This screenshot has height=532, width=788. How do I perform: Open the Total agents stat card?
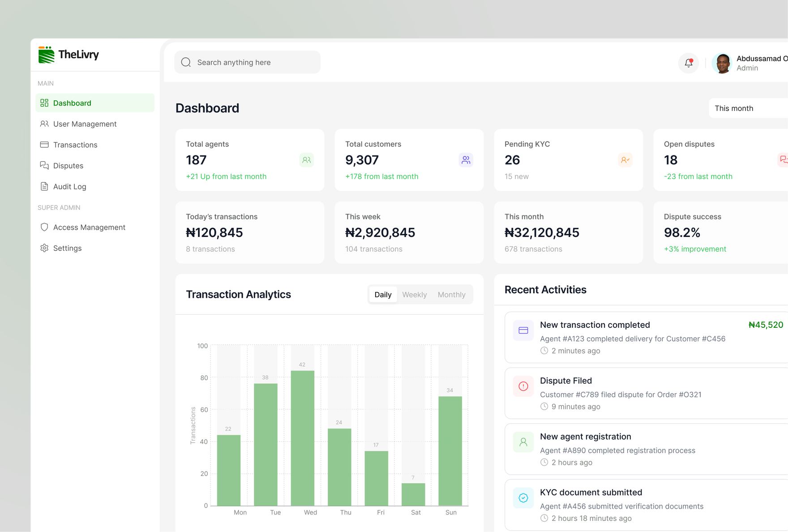pyautogui.click(x=250, y=160)
